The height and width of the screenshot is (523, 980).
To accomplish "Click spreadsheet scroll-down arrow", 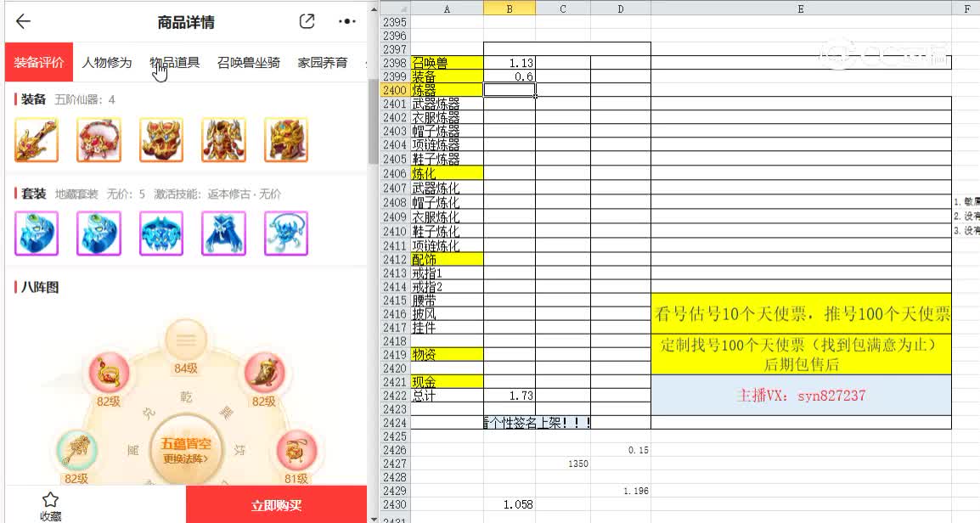I will [x=374, y=518].
